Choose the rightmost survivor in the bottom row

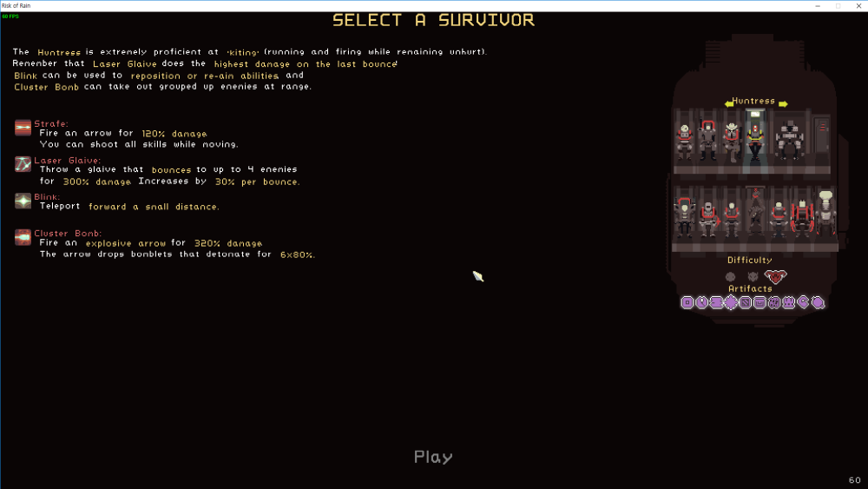pos(824,215)
